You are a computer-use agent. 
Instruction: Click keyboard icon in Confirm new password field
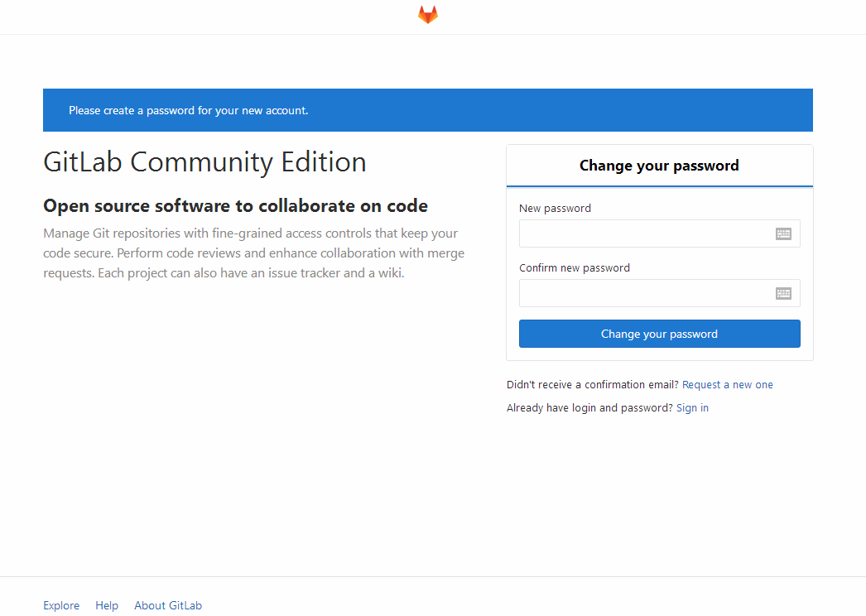coord(783,293)
